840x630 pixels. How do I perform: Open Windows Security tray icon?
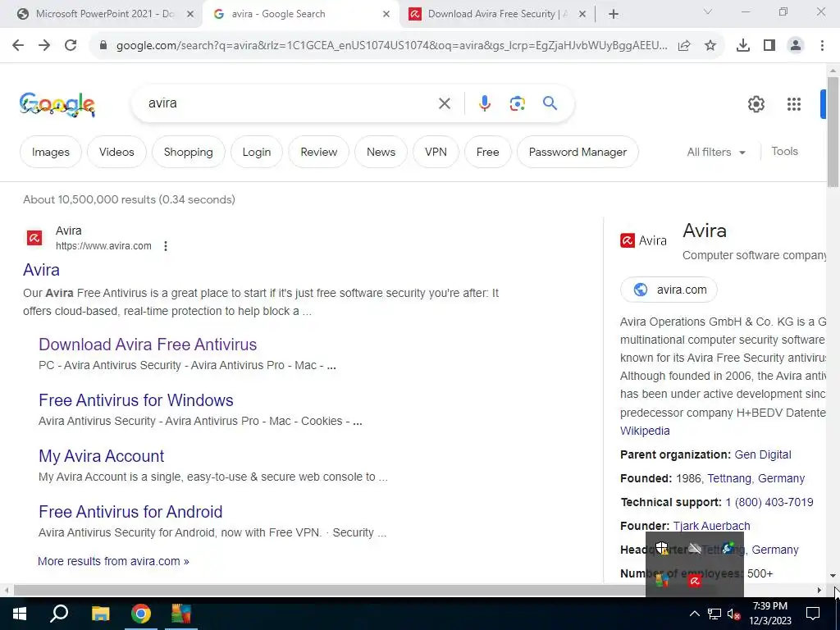[662, 547]
